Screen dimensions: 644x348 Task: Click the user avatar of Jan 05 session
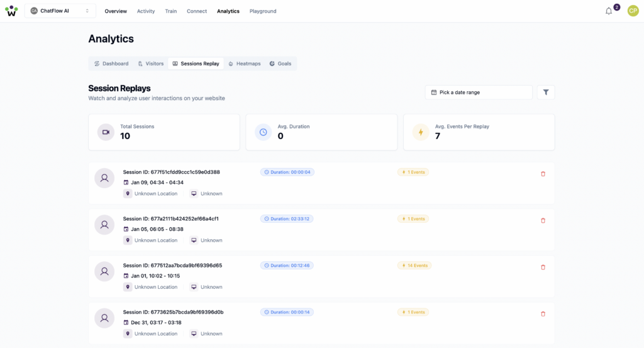(x=104, y=225)
